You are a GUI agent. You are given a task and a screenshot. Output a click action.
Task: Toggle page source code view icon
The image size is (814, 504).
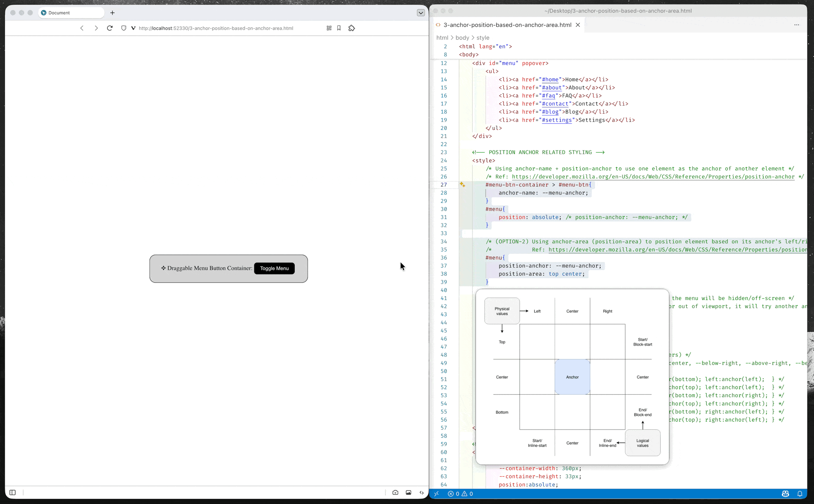[422, 492]
